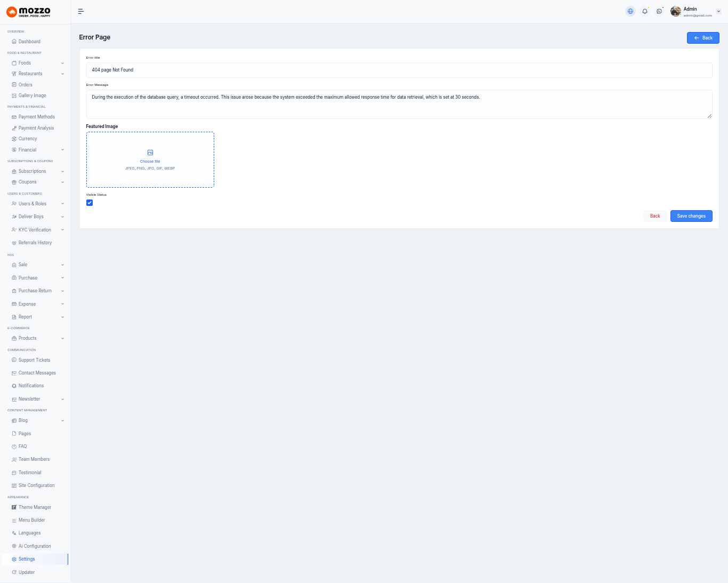The height and width of the screenshot is (583, 728).
Task: Open the chat messages icon in header
Action: tap(659, 11)
